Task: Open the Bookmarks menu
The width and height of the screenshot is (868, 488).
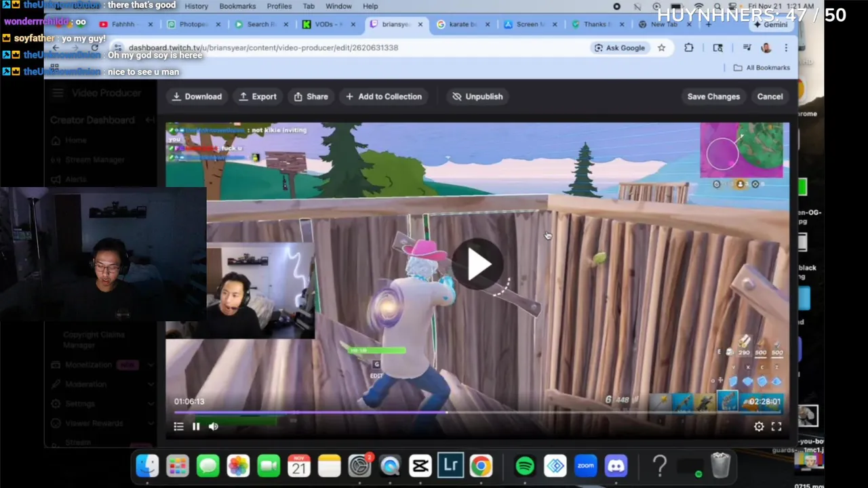Action: tap(237, 6)
